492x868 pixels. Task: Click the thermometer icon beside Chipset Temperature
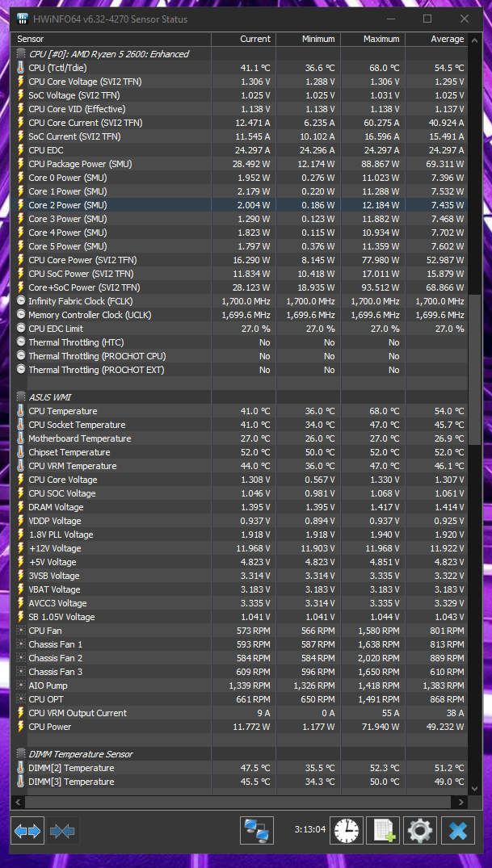(20, 452)
